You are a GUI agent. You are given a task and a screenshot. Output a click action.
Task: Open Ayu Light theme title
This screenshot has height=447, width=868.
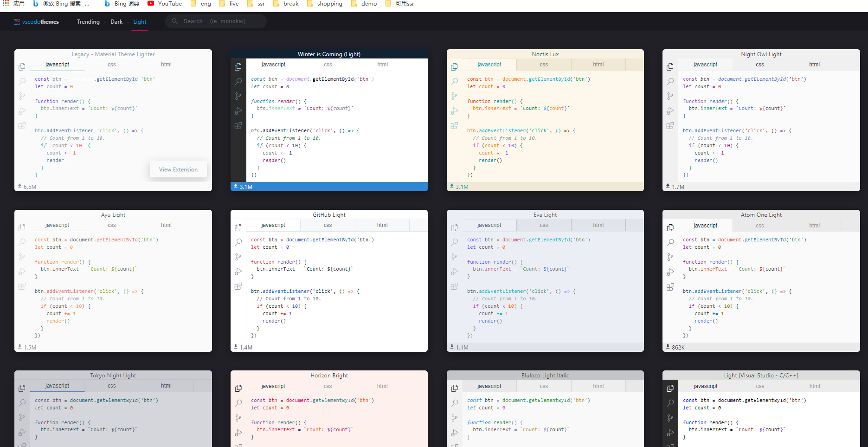tap(113, 215)
